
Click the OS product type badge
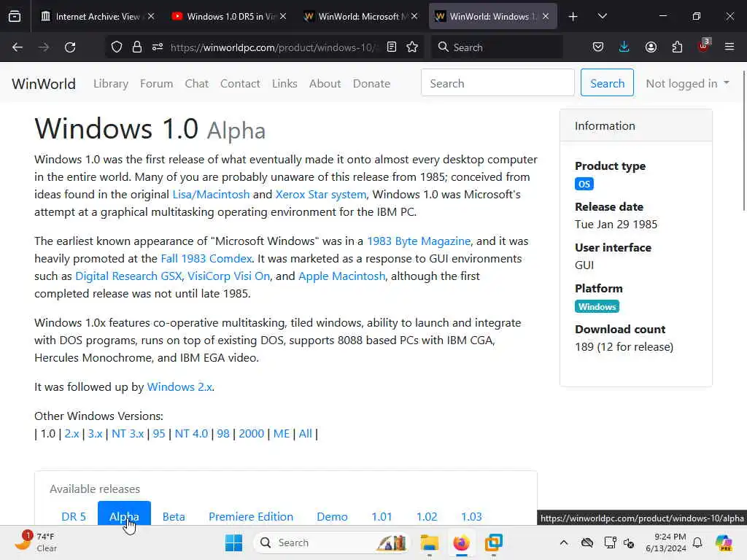coord(584,184)
